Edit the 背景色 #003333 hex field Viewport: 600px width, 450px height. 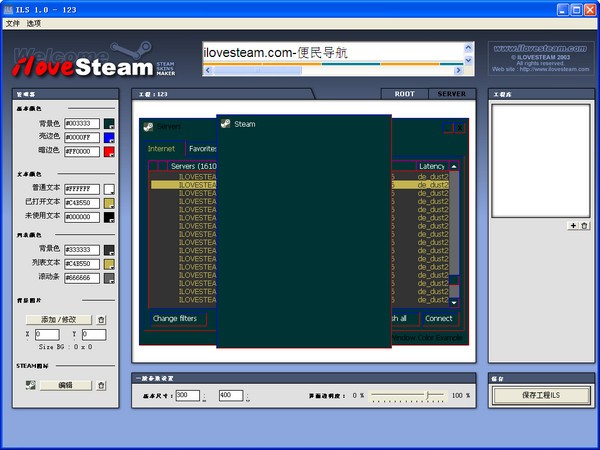[x=82, y=123]
